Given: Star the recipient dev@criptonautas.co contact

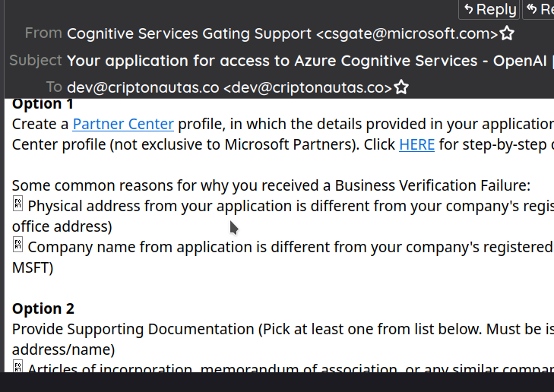Looking at the screenshot, I should (x=401, y=87).
